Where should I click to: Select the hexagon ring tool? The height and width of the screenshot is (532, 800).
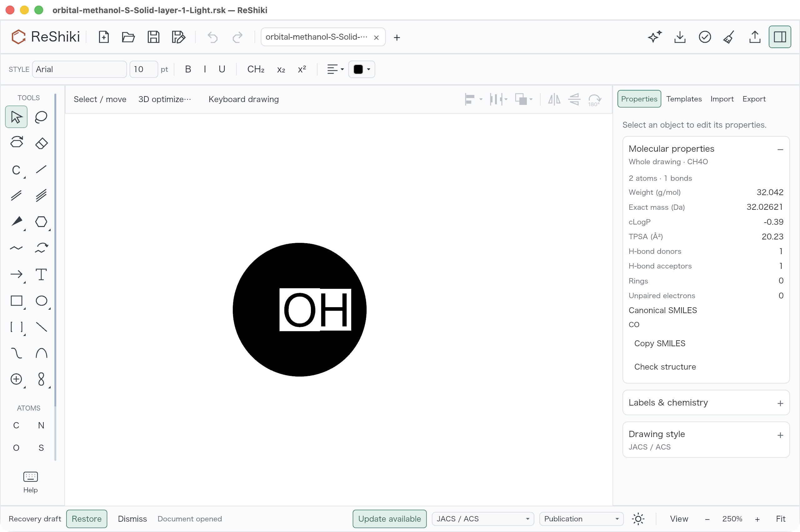coord(41,222)
